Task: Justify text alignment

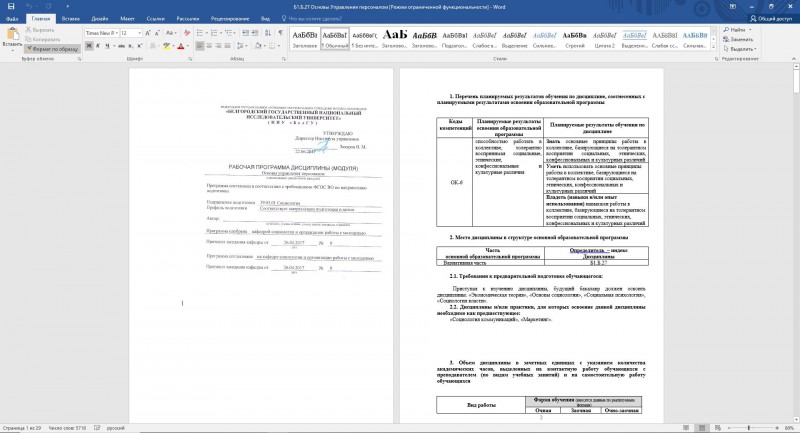Action: [x=228, y=46]
